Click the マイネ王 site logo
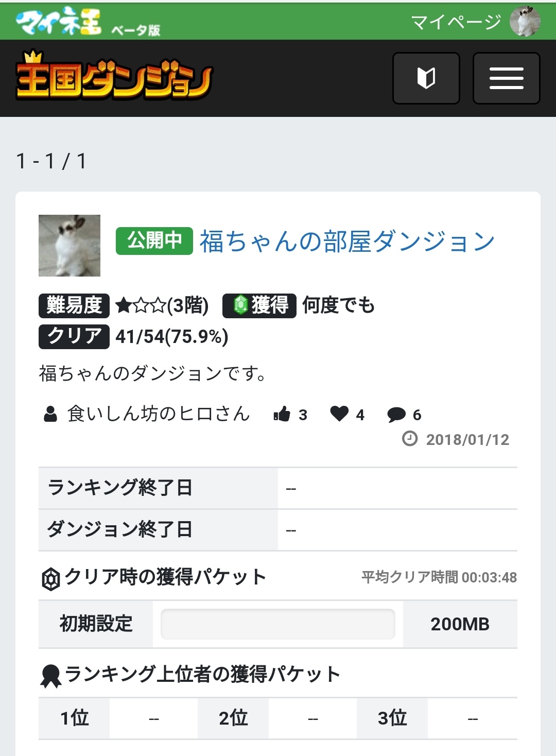The image size is (556, 756). pos(58,21)
